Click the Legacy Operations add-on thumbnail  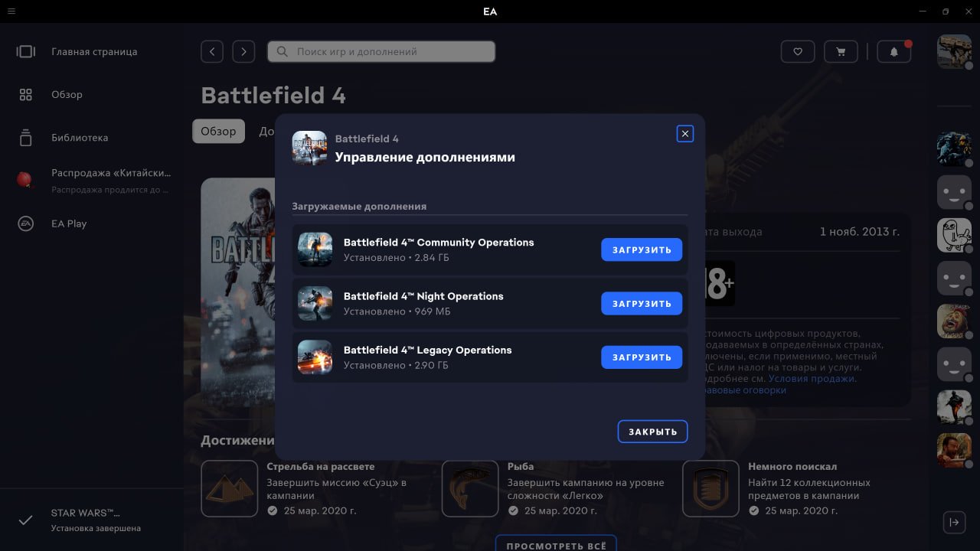pyautogui.click(x=315, y=357)
